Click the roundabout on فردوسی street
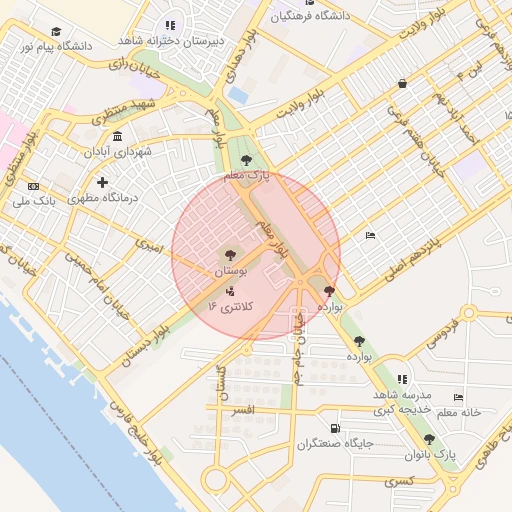 (x=469, y=313)
